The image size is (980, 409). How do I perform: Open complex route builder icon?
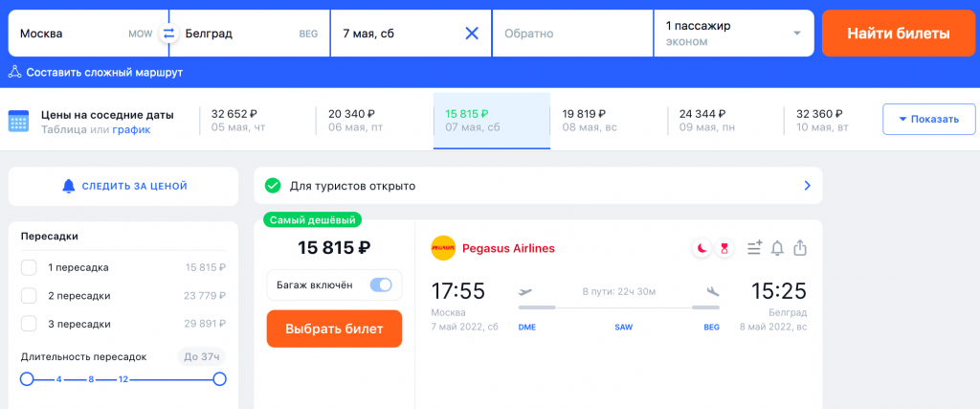tap(15, 73)
